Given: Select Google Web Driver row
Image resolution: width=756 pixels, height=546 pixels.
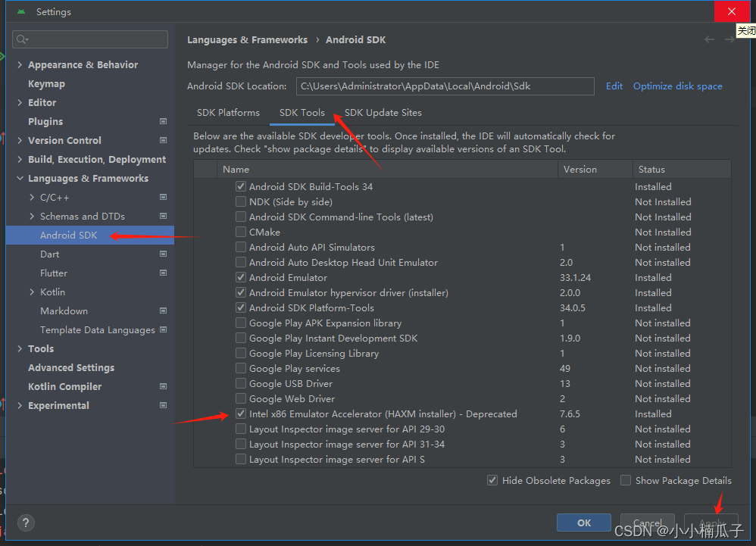Looking at the screenshot, I should tap(462, 398).
